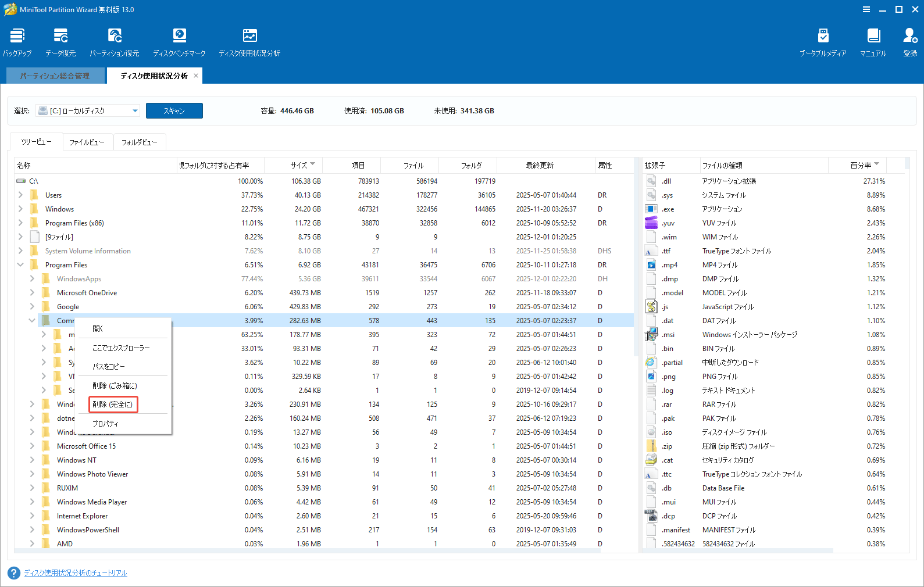Click the file type panel horizontal scrollbar
The image size is (924, 587).
[739, 550]
